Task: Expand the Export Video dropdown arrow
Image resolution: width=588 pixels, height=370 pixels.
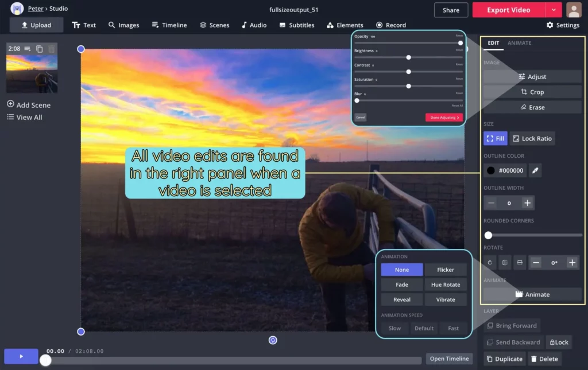Action: click(x=554, y=10)
